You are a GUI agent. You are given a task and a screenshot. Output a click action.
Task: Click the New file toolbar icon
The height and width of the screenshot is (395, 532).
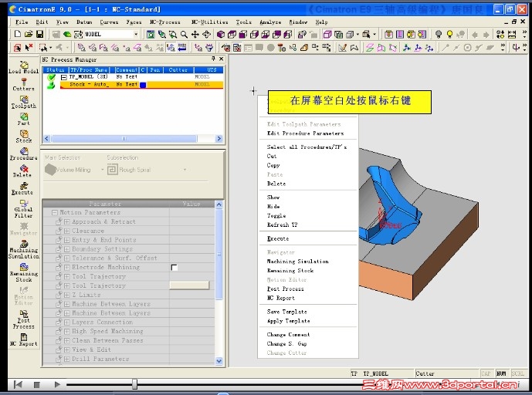[17, 34]
